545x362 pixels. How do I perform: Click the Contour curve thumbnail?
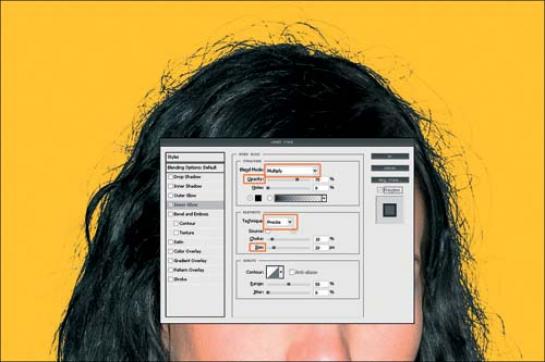coord(272,272)
